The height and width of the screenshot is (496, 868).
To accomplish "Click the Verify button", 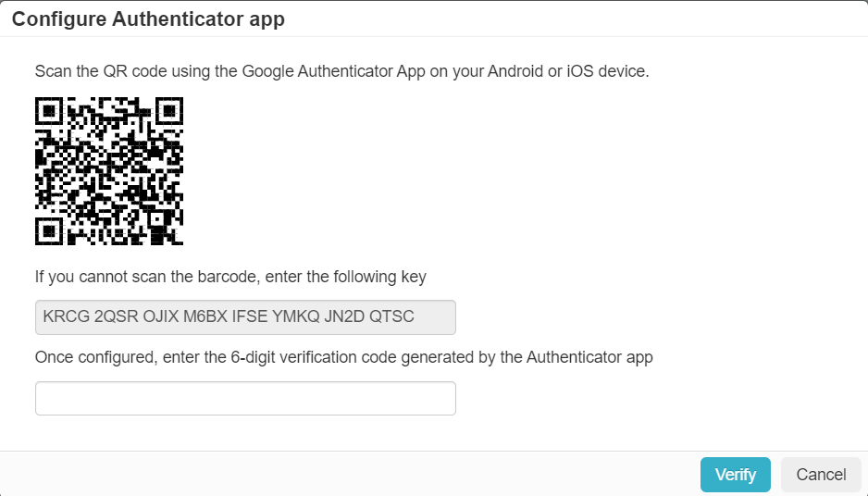I will (735, 475).
